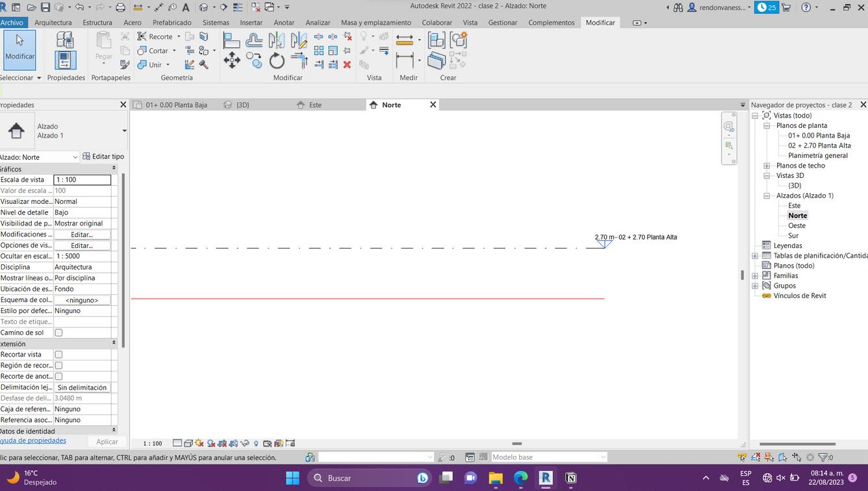Screen dimensions: 868x491
Task: Collapse the Planos de planta node
Action: [767, 126]
